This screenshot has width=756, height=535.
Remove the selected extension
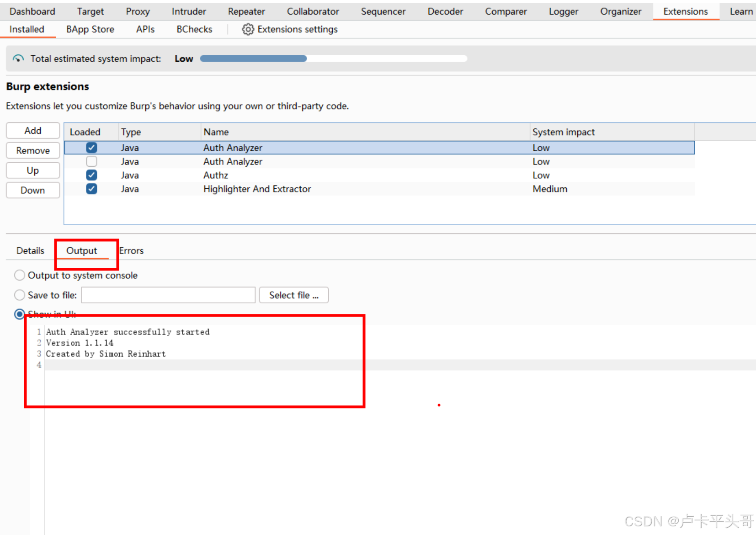click(32, 150)
